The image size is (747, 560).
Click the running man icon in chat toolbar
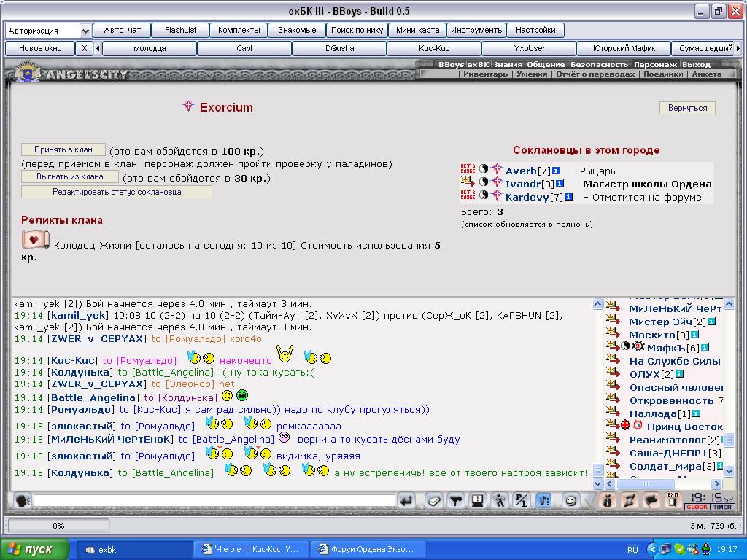coord(499,501)
